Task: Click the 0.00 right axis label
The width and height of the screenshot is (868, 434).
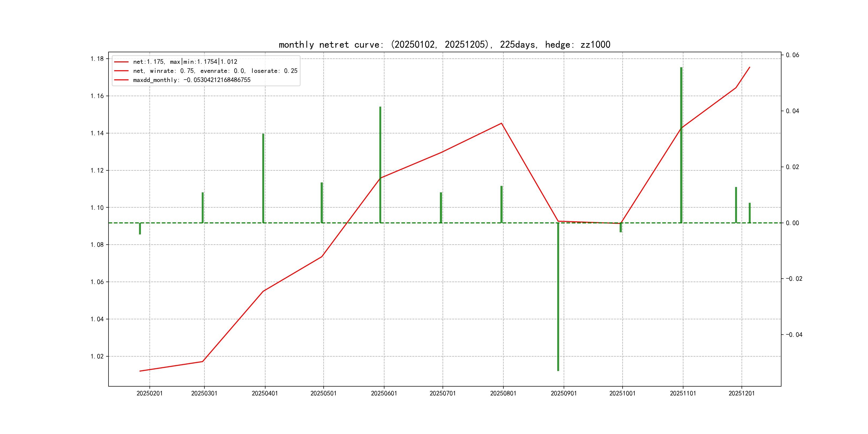Action: (x=792, y=223)
